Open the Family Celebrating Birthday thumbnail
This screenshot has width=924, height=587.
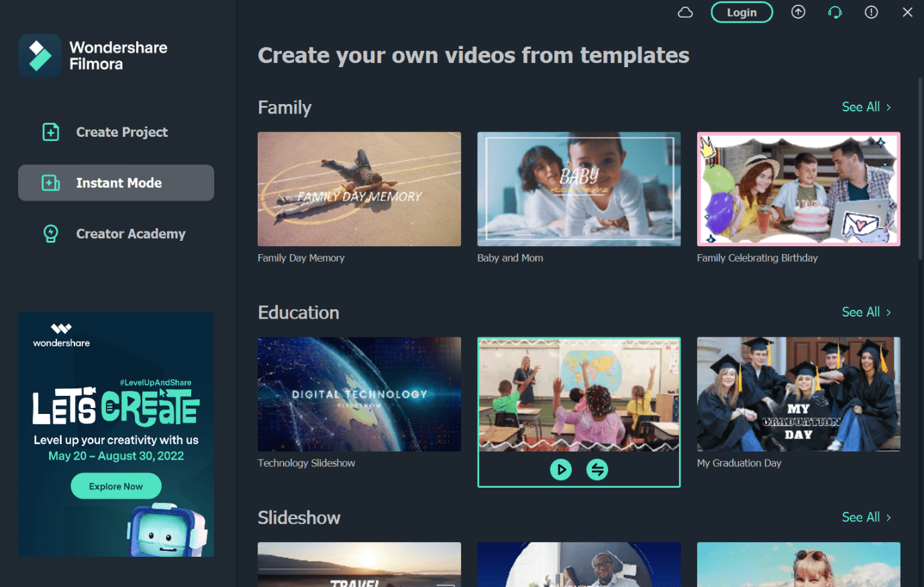[799, 189]
